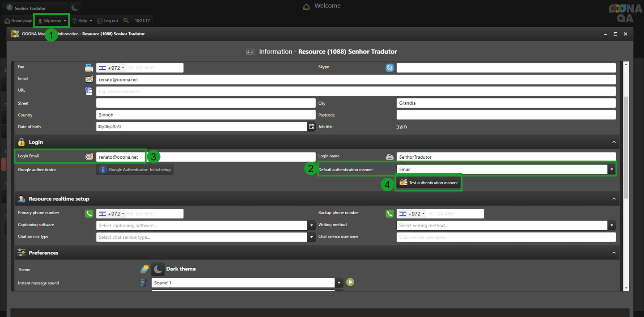The width and height of the screenshot is (644, 317).
Task: Expand Default authentication manner dropdown
Action: coord(611,169)
